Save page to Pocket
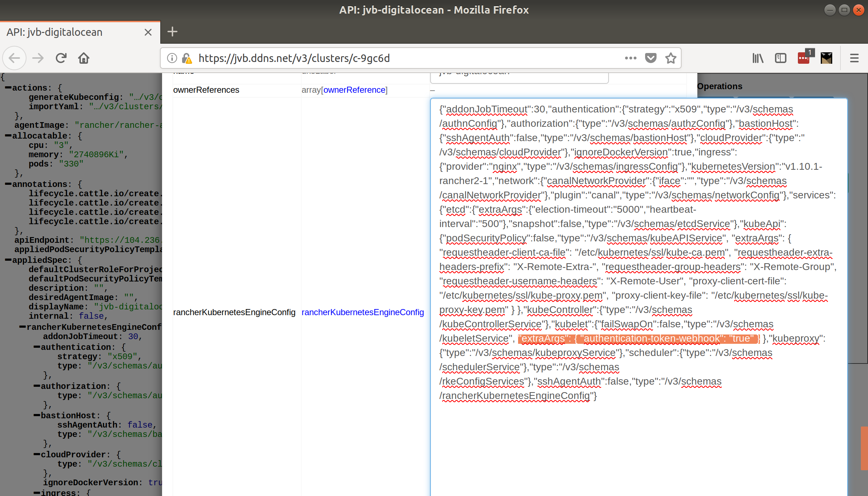 coord(650,58)
